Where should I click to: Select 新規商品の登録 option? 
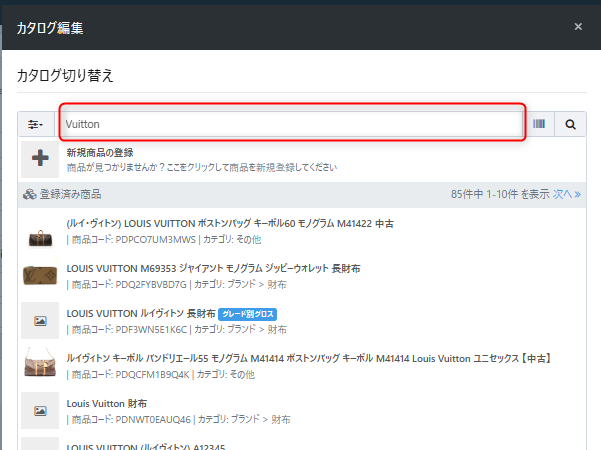click(x=302, y=159)
